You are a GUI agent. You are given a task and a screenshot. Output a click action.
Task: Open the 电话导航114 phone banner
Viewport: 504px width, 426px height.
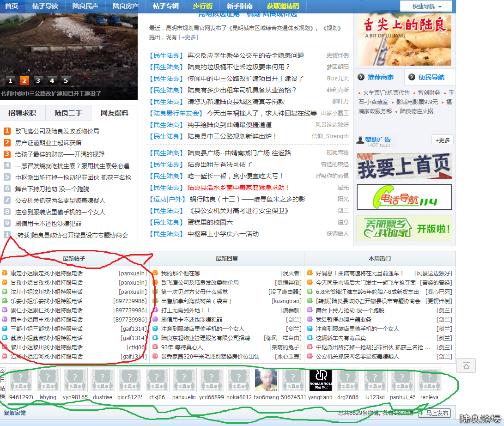pos(404,198)
